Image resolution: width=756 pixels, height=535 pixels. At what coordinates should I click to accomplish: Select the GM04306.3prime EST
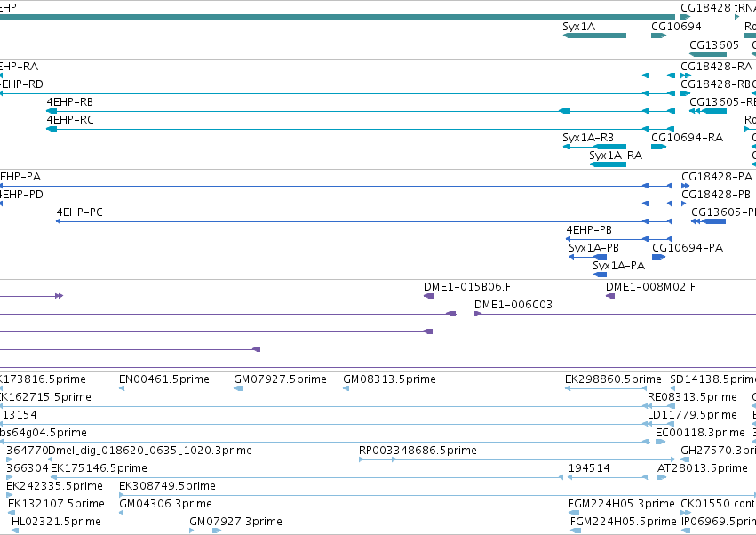click(122, 514)
